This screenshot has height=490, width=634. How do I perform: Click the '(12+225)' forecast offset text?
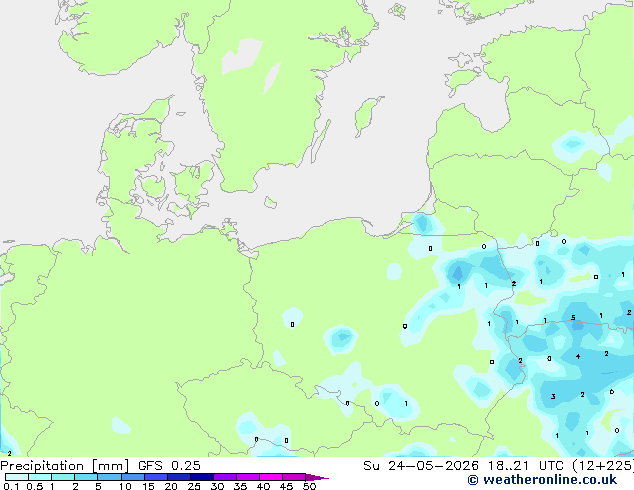click(604, 466)
